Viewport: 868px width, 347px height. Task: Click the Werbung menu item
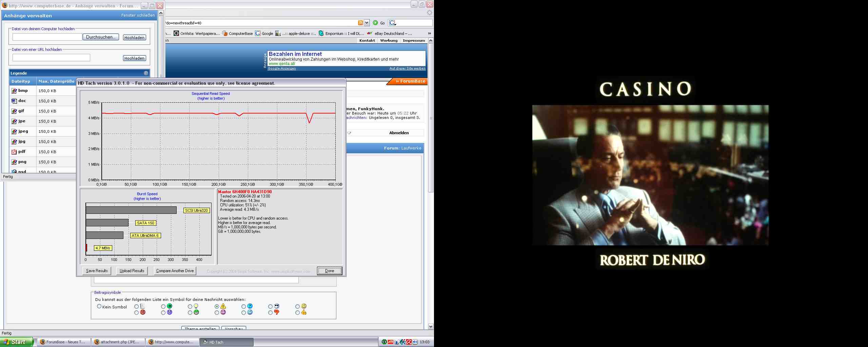click(x=389, y=40)
